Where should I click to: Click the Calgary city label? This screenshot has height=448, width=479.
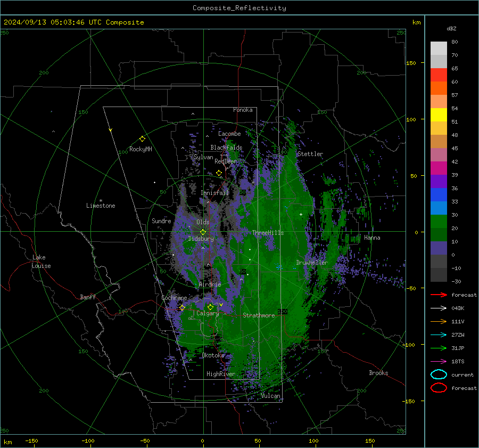tap(208, 313)
